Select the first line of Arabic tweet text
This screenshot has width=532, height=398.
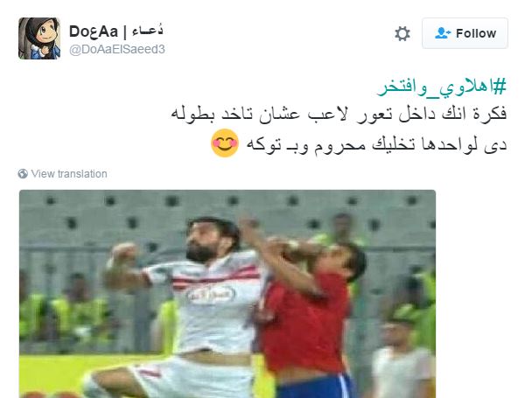click(x=339, y=114)
